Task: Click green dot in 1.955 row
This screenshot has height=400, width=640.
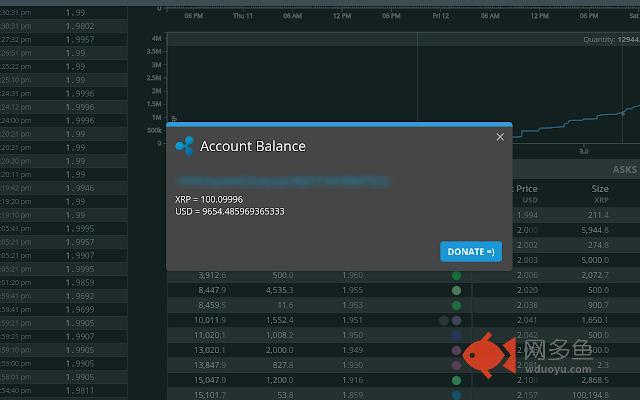Action: point(456,290)
